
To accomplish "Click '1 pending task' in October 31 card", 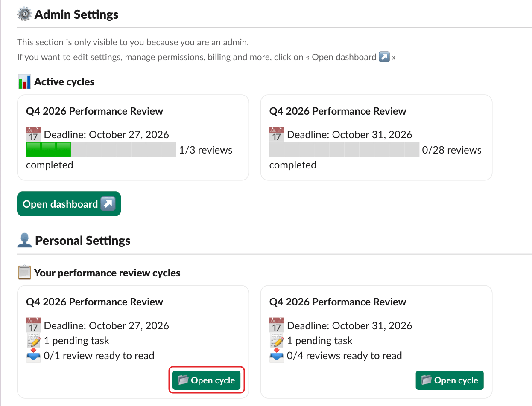I will click(x=320, y=341).
